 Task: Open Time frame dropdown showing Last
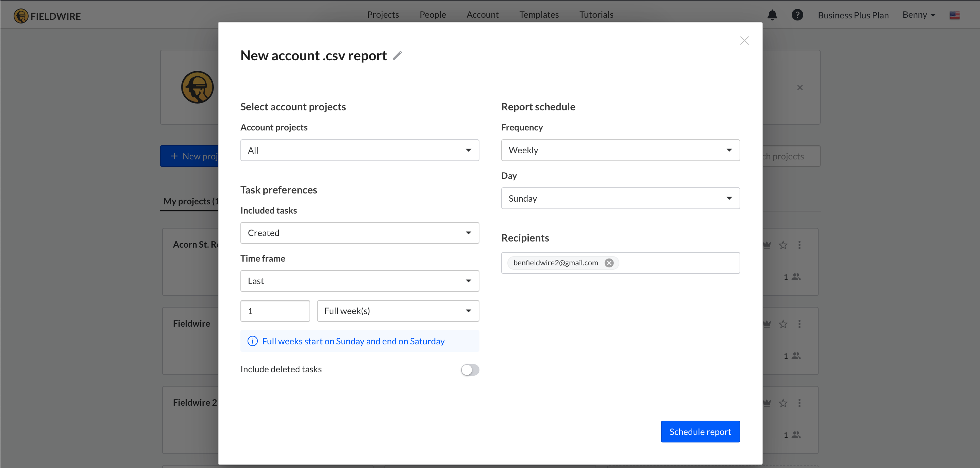coord(360,281)
